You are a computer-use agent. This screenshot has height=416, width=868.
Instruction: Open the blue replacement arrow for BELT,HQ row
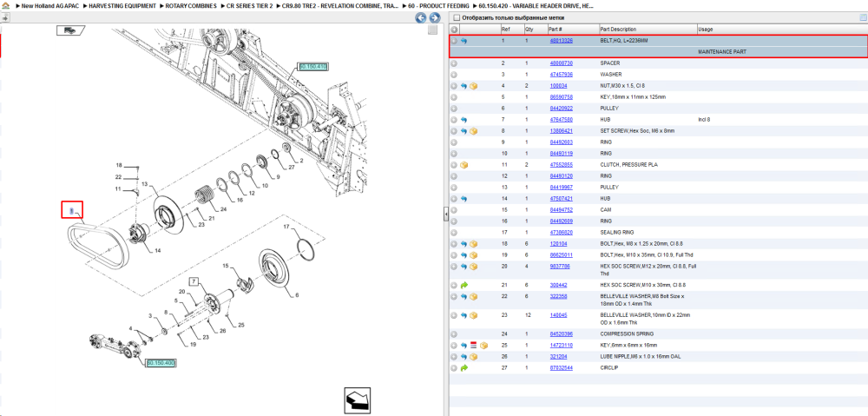click(464, 41)
